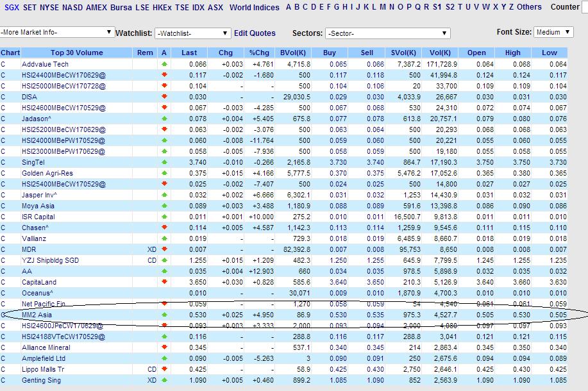Click the red down arrow beside SingTel

tap(165, 163)
